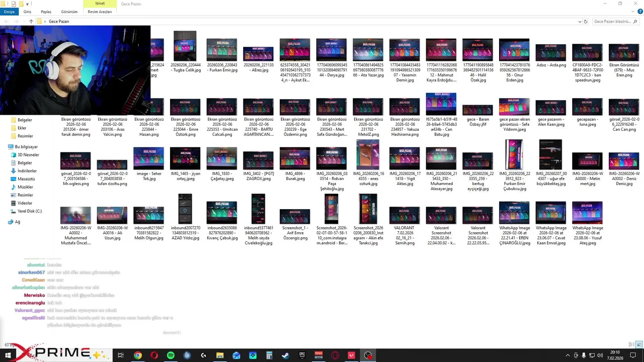Switch to large thumbnails view button
This screenshot has width=644, height=362.
(639, 345)
